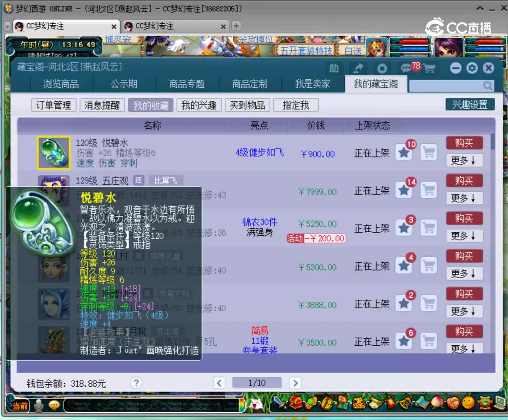Add 悦碧水 ￥900 item to cart
This screenshot has height=420, width=508.
[429, 152]
